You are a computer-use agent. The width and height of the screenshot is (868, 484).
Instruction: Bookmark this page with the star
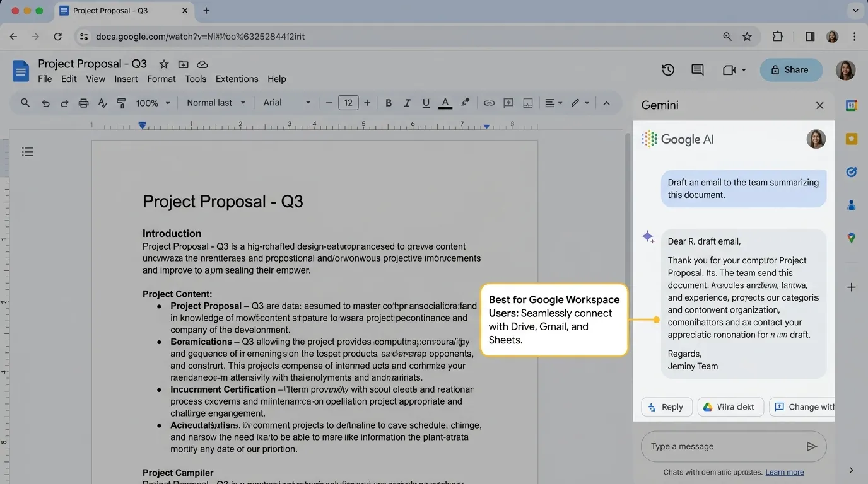(x=747, y=37)
